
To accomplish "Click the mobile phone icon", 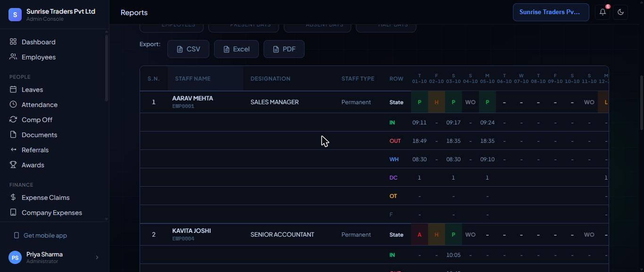I will click(x=17, y=235).
